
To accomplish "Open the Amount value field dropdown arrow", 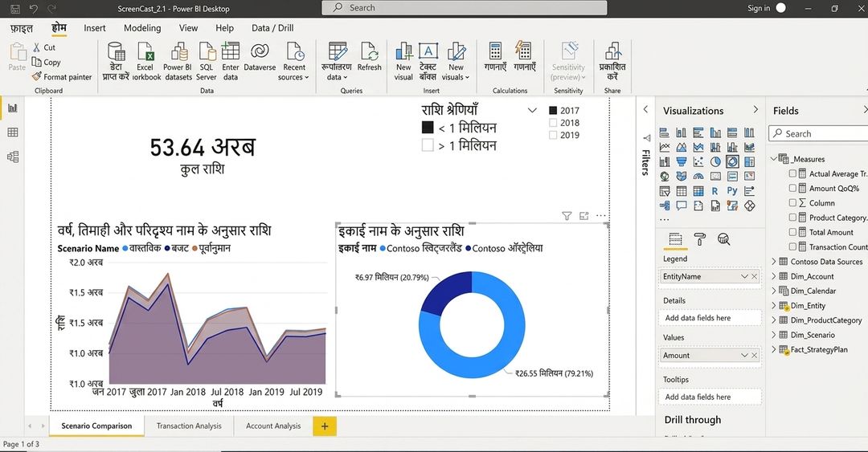I will click(x=744, y=355).
